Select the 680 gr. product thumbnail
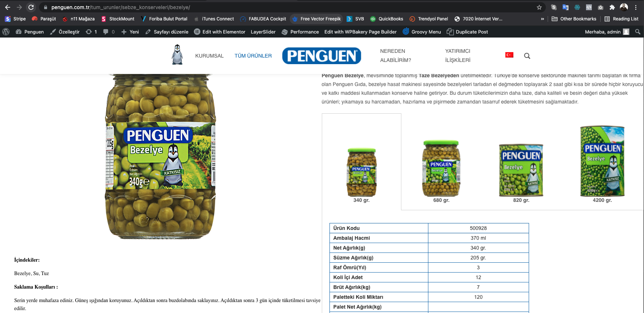Screen dimensions: 644x313 (x=441, y=171)
